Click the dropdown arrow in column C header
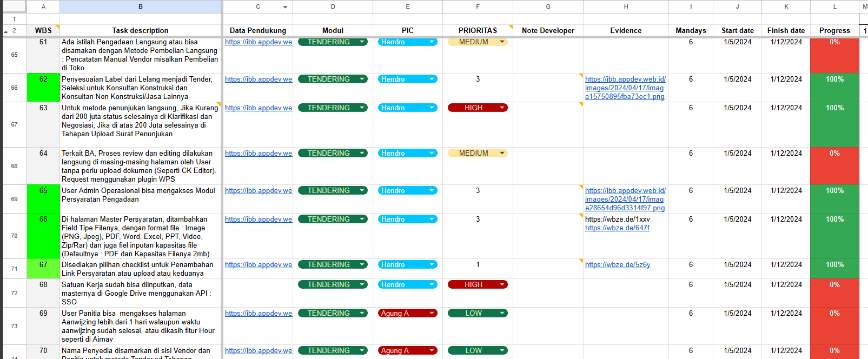This screenshot has width=868, height=359. (285, 7)
